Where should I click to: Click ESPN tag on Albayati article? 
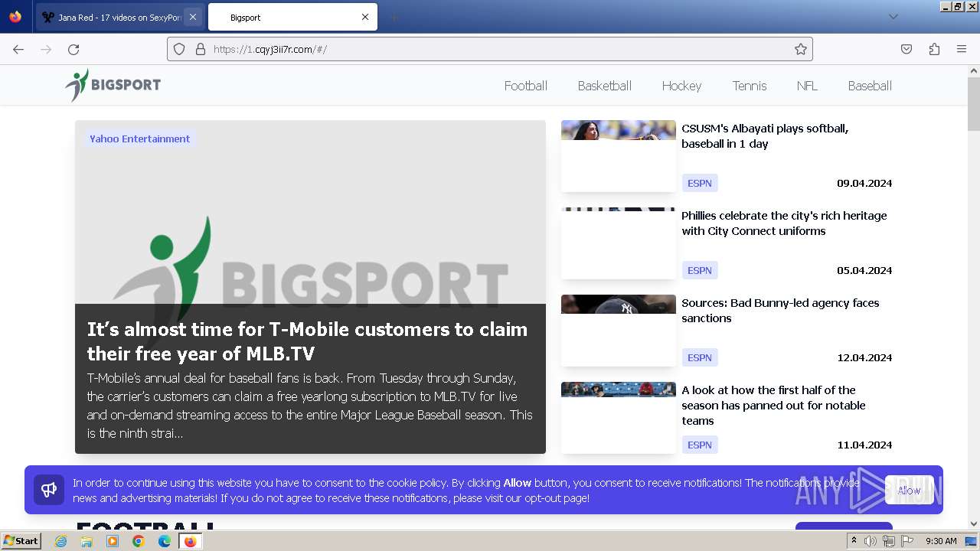[700, 183]
